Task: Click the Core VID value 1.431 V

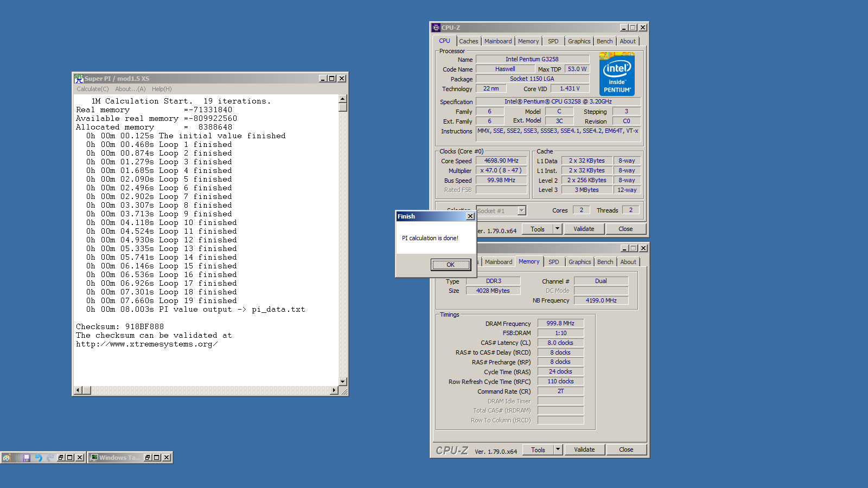Action: [570, 88]
